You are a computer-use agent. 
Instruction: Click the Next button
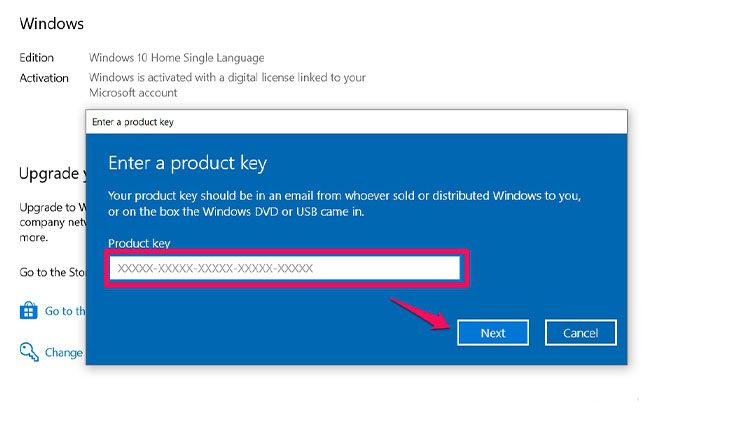coord(493,332)
